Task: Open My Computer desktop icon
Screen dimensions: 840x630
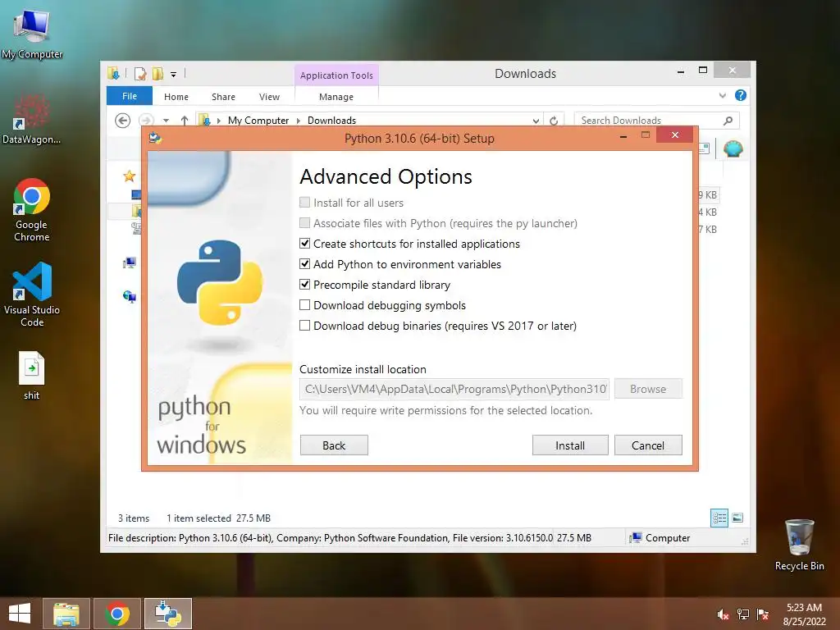Action: [x=32, y=34]
